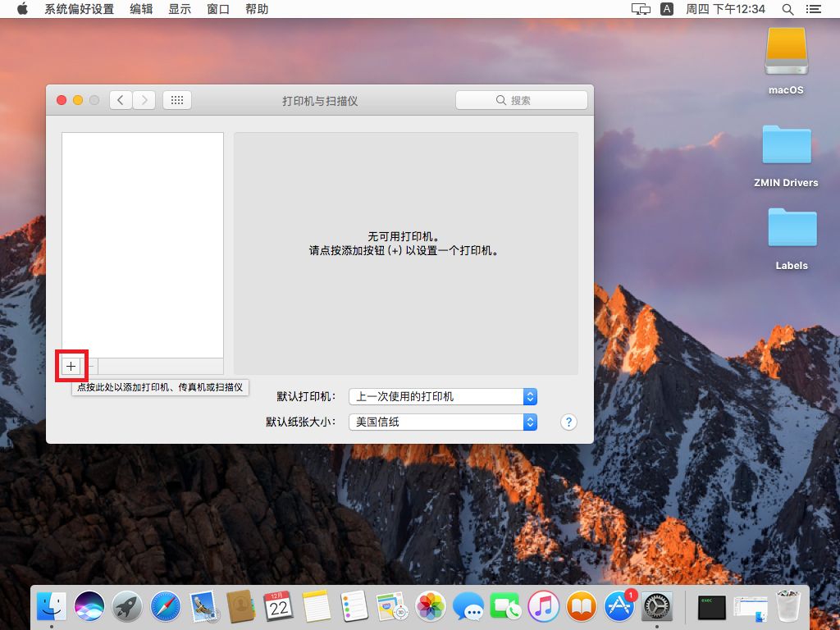Open iBooks from the Dock

[x=582, y=606]
